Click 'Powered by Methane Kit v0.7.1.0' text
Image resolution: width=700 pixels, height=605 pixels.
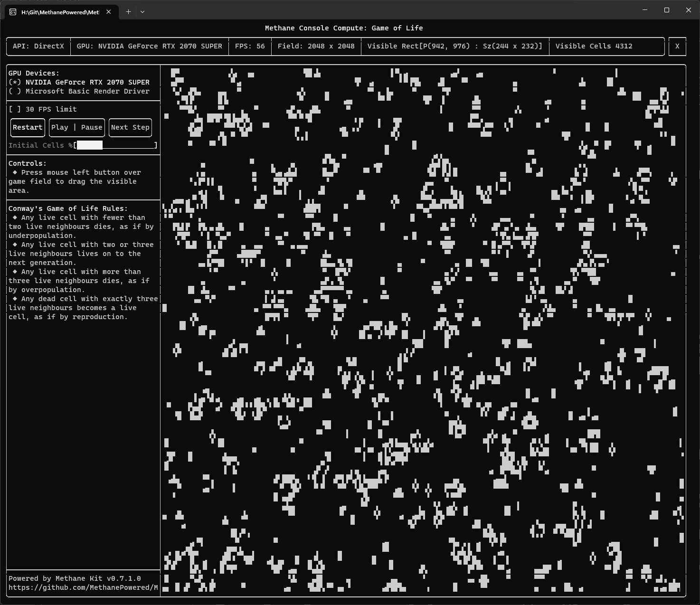75,578
